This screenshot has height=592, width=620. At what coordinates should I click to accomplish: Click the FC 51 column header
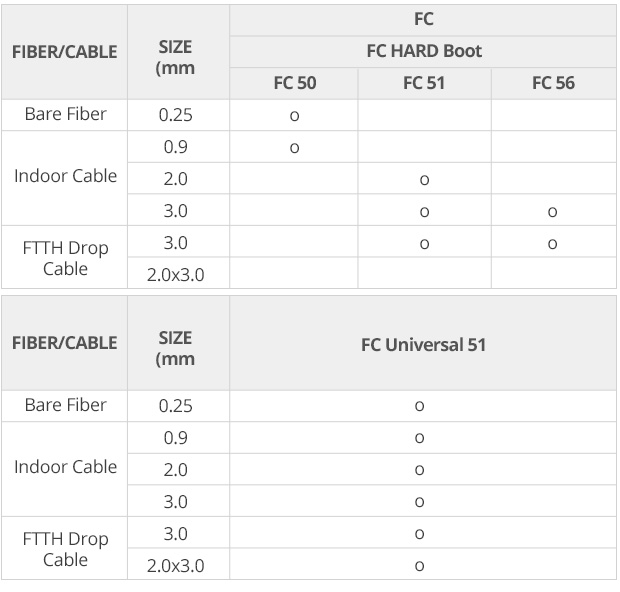point(424,83)
